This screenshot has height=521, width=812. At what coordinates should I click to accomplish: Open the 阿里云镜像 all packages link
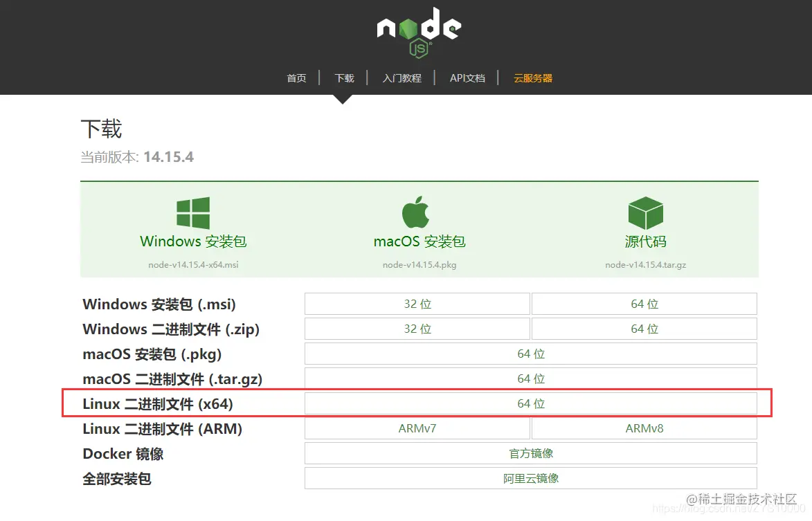531,478
